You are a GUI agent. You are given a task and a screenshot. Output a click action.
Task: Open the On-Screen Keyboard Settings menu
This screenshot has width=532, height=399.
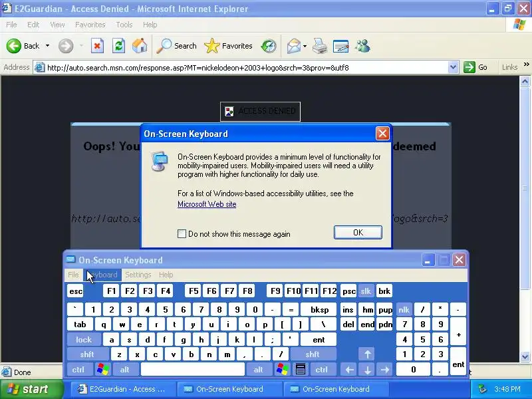pyautogui.click(x=138, y=275)
